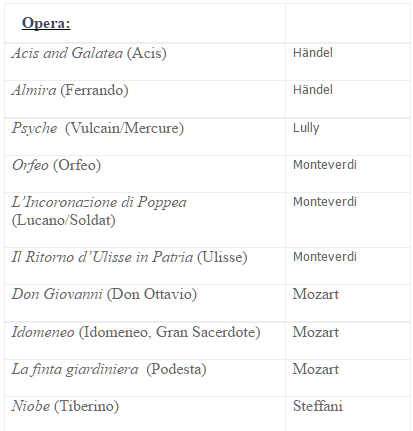
Task: Select Mozart next to Don Giovanni
Action: click(x=316, y=294)
